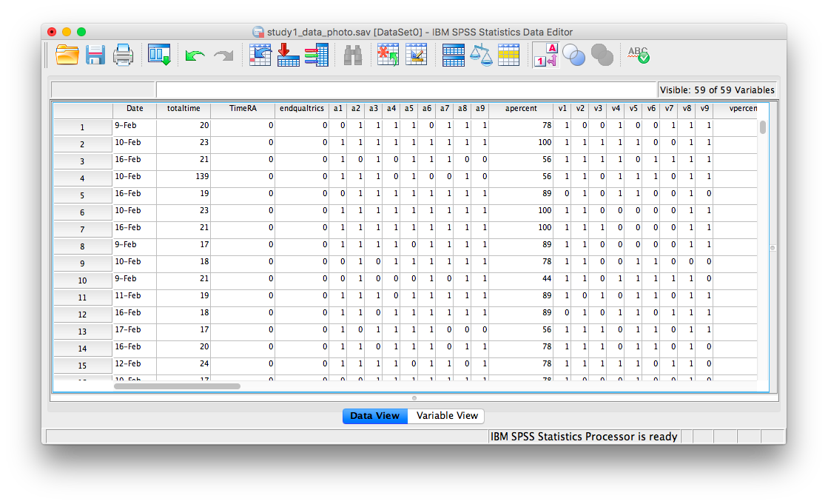Select the totaltime column header
This screenshot has height=504, width=828.
184,108
